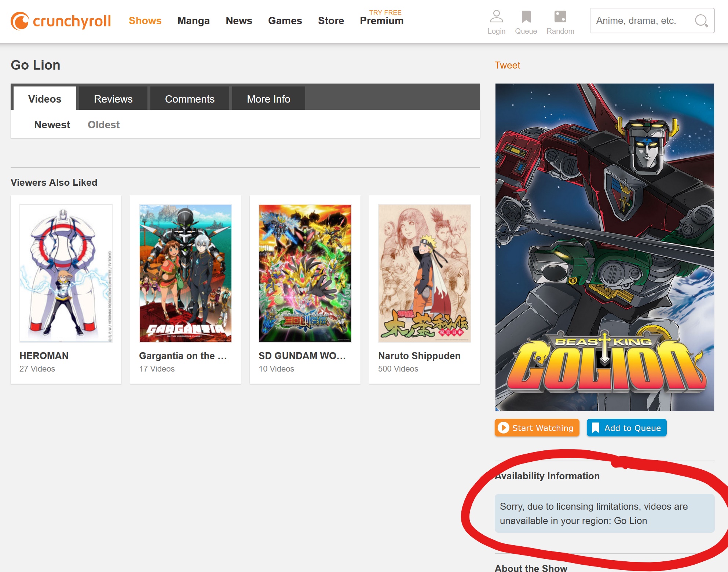Switch to the Reviews tab

tap(113, 98)
